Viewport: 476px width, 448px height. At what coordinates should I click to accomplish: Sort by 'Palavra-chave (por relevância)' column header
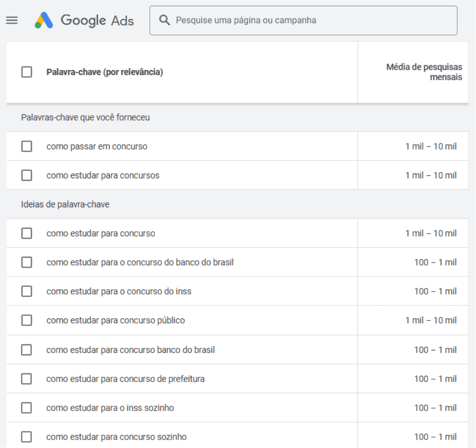coord(105,72)
